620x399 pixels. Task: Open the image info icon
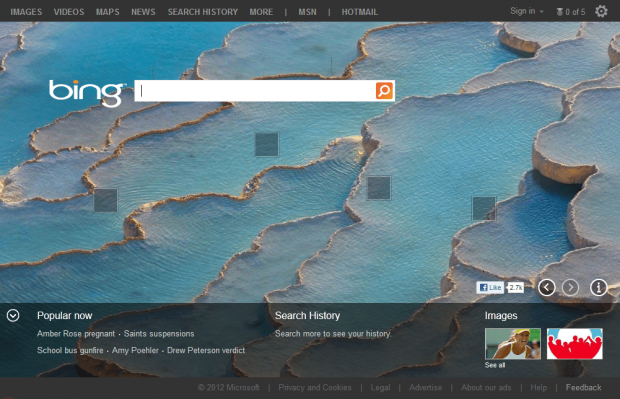point(599,287)
